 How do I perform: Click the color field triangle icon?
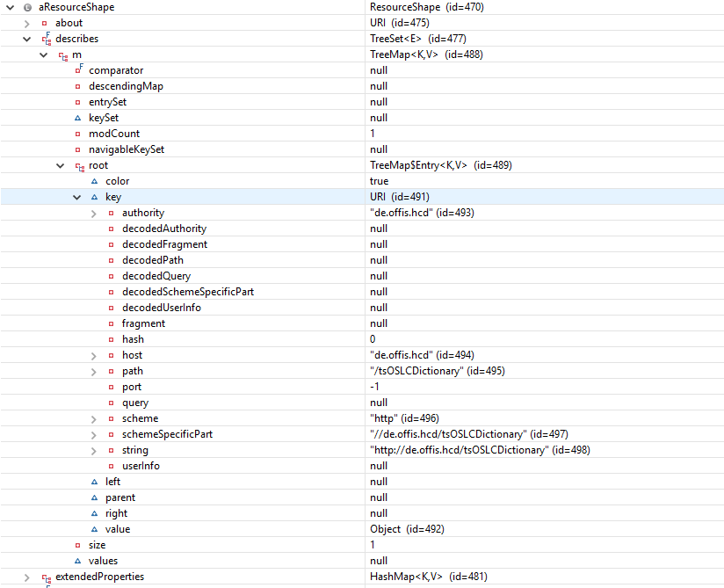(94, 182)
